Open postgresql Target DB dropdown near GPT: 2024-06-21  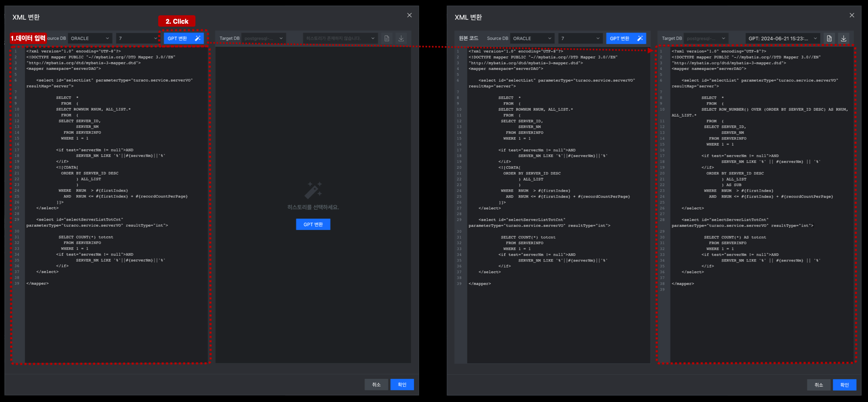point(706,39)
